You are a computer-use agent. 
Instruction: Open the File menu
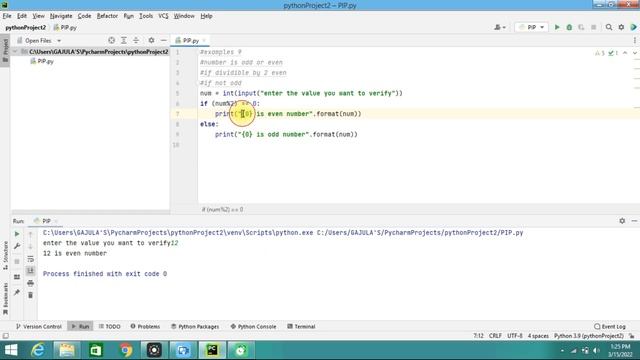7,16
